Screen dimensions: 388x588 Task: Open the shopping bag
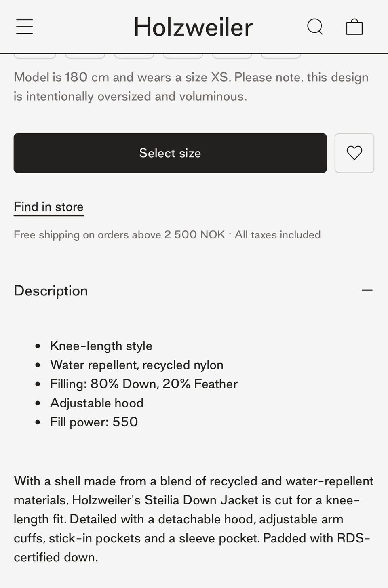(354, 27)
